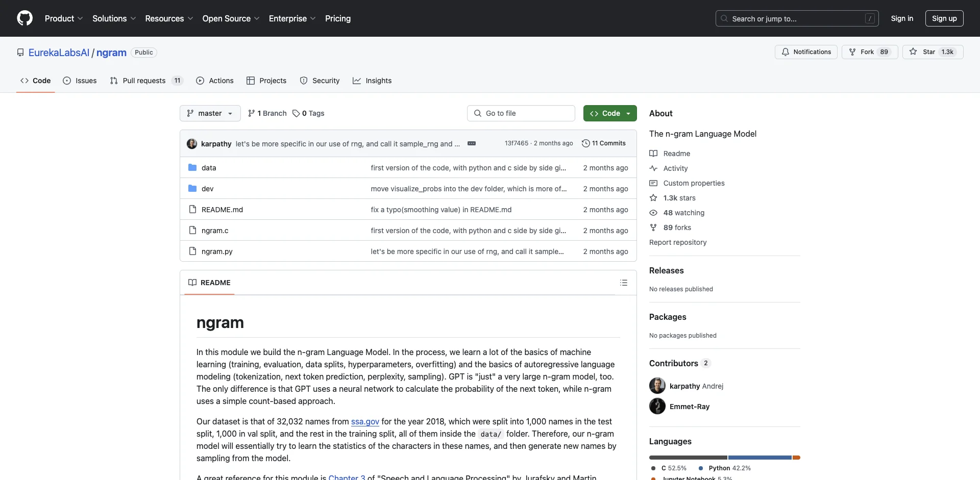Follow the ssa.gov link in README

click(365, 421)
